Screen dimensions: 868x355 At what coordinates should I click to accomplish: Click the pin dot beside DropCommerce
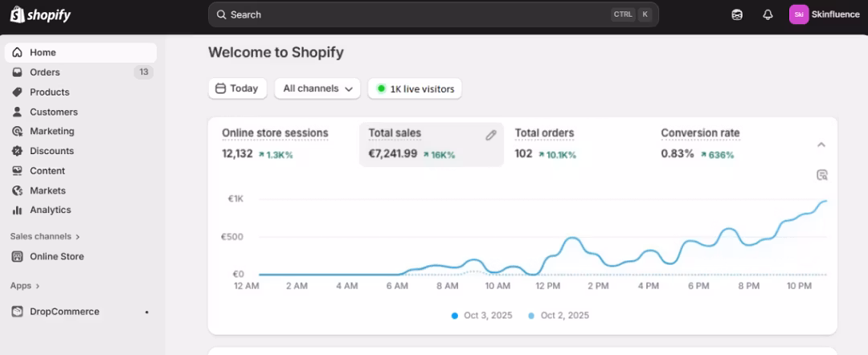tap(146, 312)
